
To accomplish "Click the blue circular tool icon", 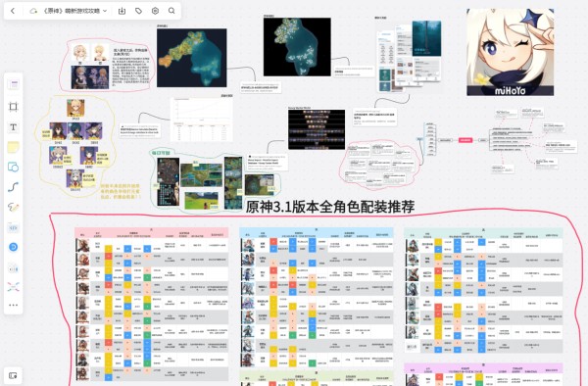I will [x=13, y=247].
